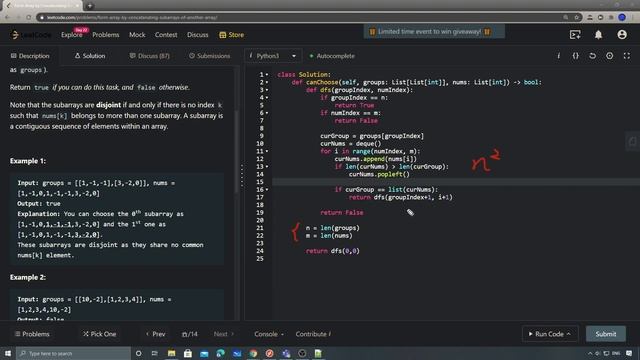Click the curly braces format code icon
Image resolution: width=640 pixels, height=360 pixels.
tap(576, 56)
